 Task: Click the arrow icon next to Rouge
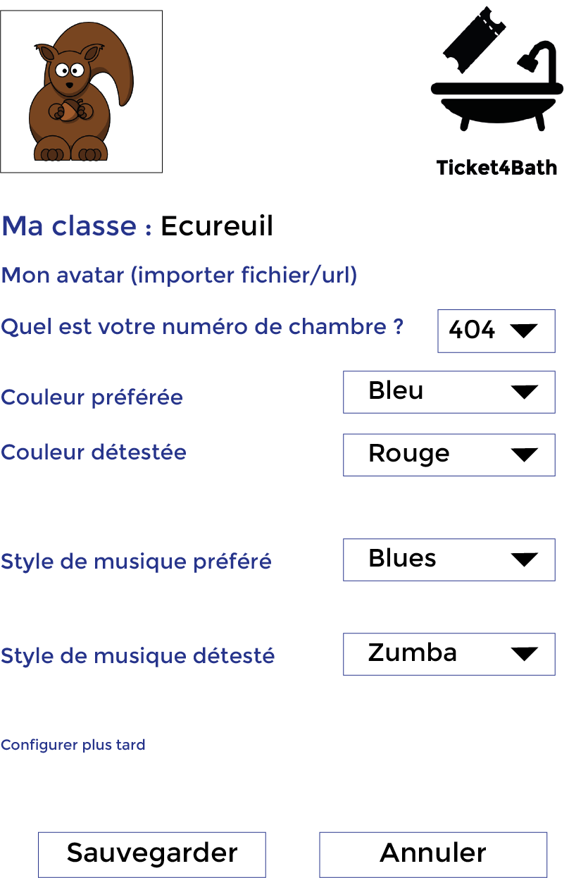tap(524, 455)
